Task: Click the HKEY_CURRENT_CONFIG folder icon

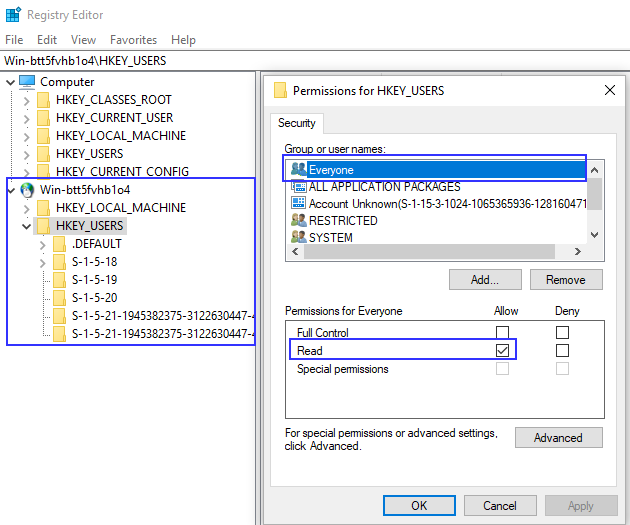Action: coord(43,172)
